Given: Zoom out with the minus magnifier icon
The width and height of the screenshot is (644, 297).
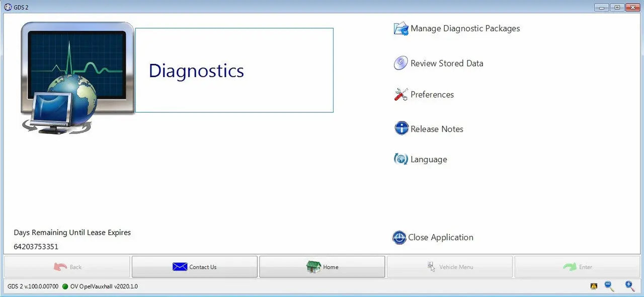Looking at the screenshot, I should tap(609, 286).
